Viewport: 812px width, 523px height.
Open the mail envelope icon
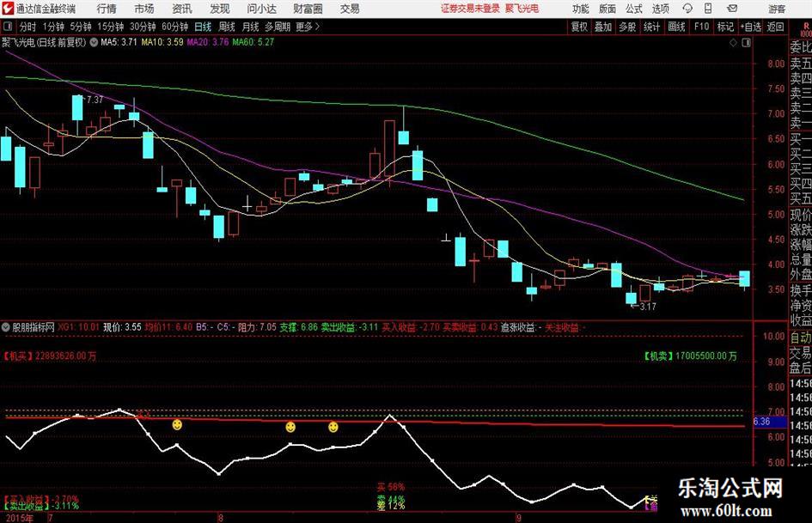pos(732,9)
